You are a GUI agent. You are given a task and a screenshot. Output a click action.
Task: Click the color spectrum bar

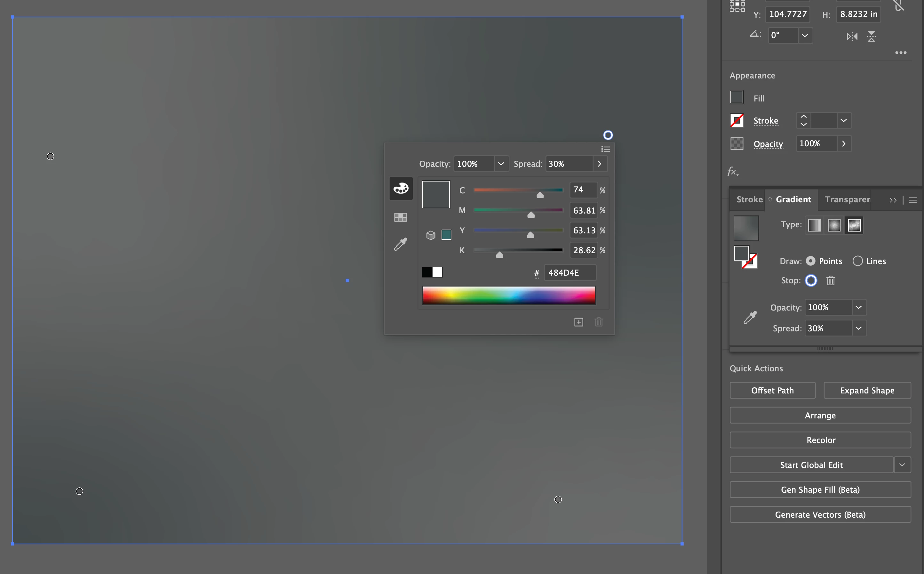tap(509, 295)
